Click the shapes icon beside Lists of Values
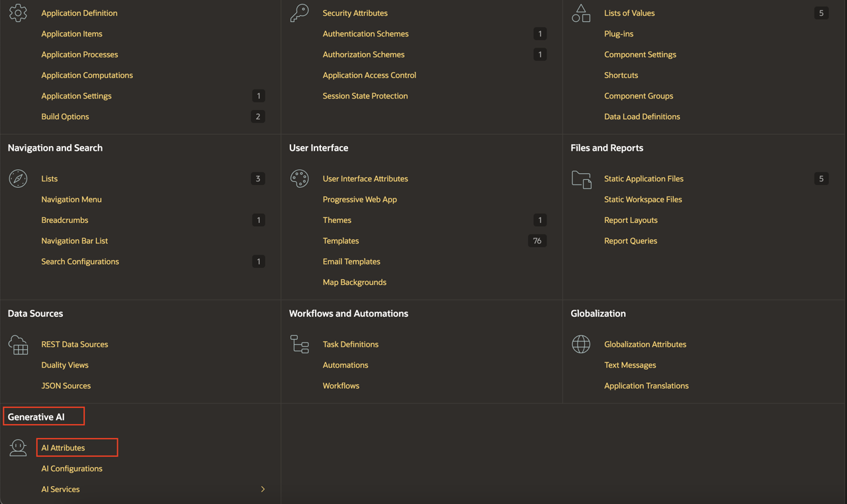Screen dimensions: 847x504 pyautogui.click(x=581, y=13)
